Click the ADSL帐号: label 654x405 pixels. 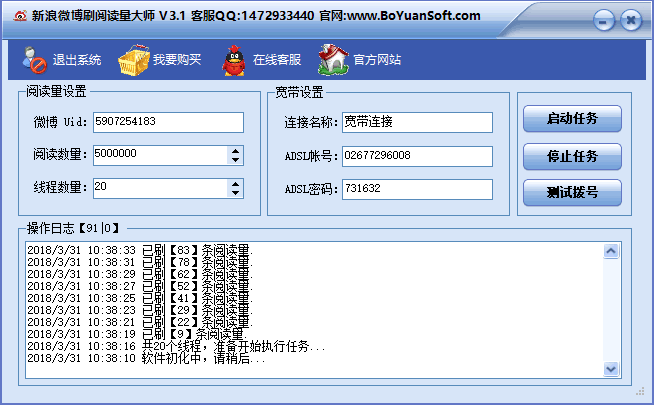[x=311, y=156]
